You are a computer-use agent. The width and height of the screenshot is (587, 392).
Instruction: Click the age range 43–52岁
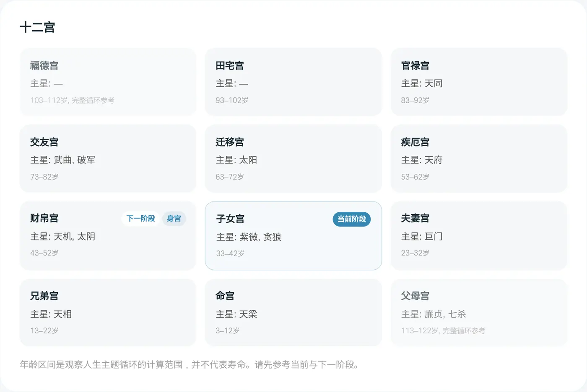tap(44, 253)
